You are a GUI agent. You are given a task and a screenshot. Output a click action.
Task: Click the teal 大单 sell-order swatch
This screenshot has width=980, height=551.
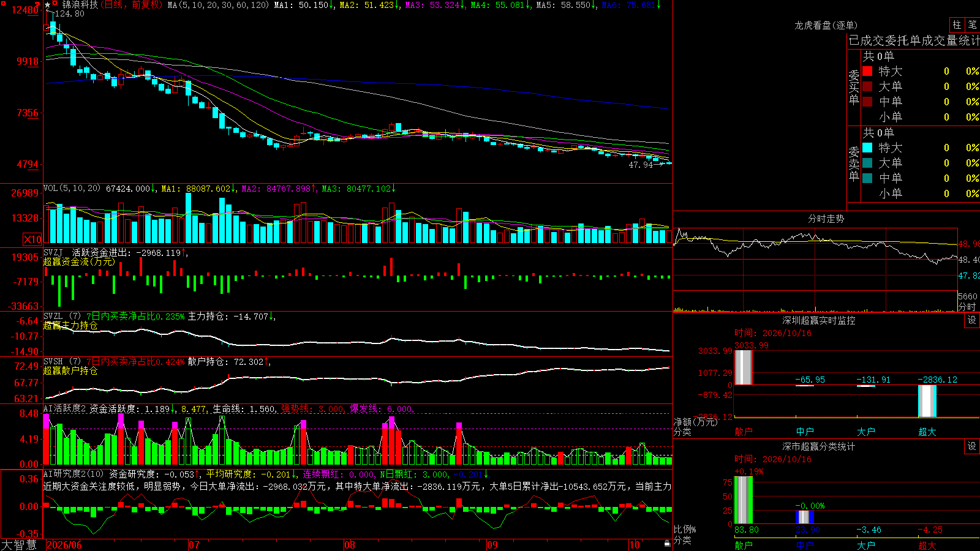(867, 163)
